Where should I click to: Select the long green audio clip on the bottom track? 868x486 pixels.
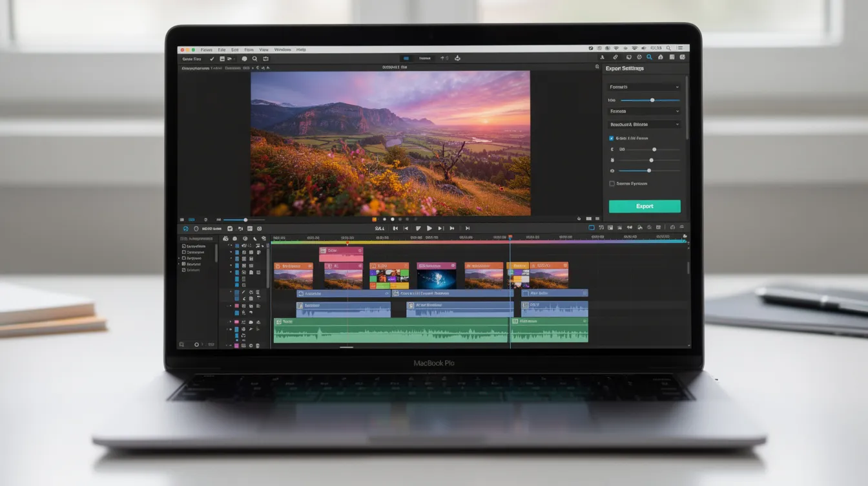(391, 330)
